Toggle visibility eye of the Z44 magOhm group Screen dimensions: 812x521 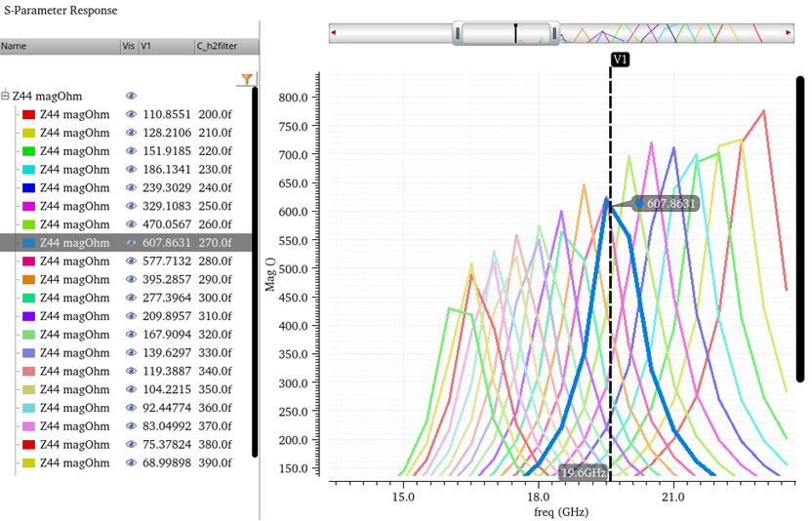click(x=131, y=97)
